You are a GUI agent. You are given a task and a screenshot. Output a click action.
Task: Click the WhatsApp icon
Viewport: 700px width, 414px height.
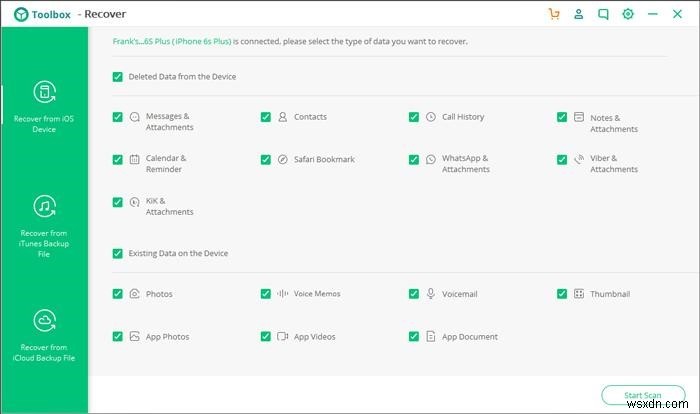point(431,159)
